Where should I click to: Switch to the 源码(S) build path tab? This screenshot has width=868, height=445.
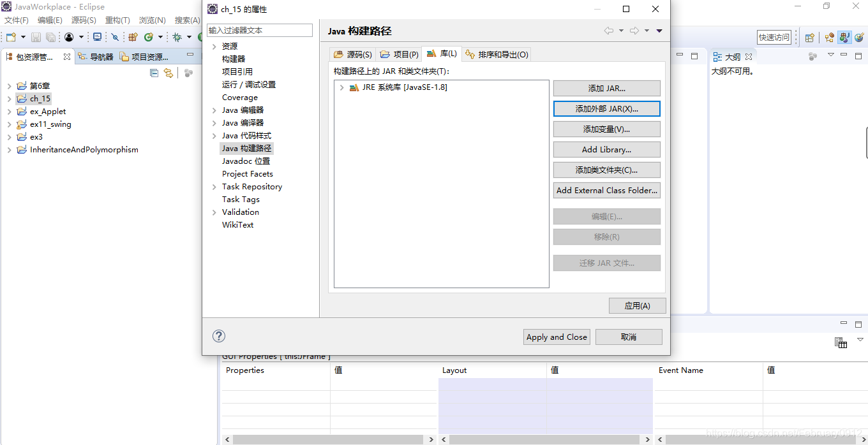pyautogui.click(x=353, y=54)
